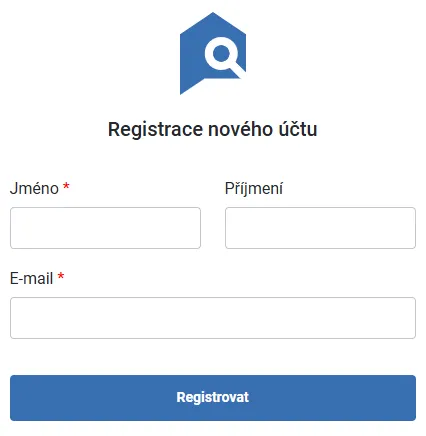Focus the Jméno input field

click(105, 228)
